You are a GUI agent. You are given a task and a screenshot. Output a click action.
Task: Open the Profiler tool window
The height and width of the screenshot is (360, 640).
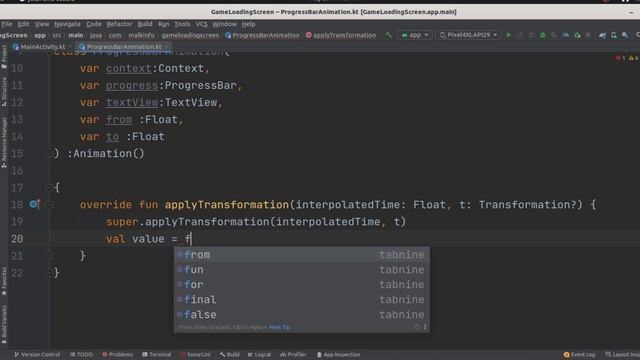pos(293,355)
